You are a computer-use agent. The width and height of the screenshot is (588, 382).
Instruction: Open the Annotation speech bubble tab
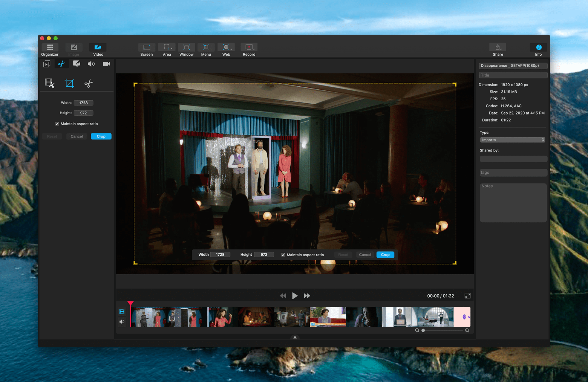point(77,64)
